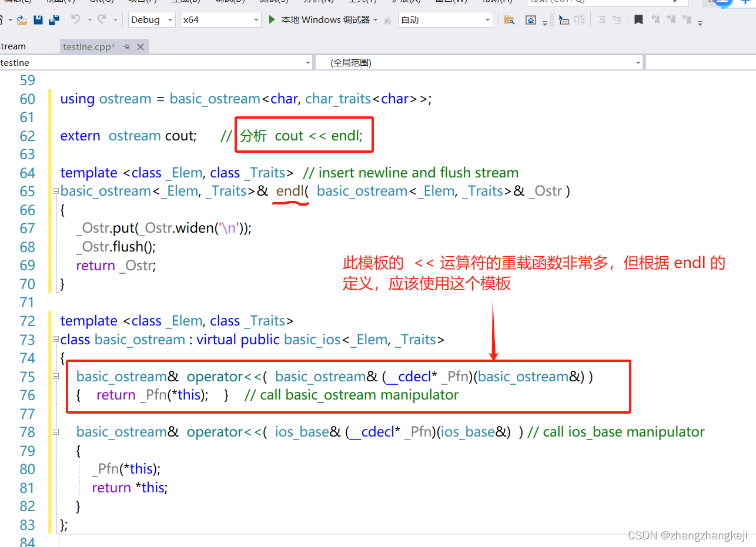Click 'using' keyword on line 60
Image resolution: width=756 pixels, height=547 pixels.
[77, 99]
